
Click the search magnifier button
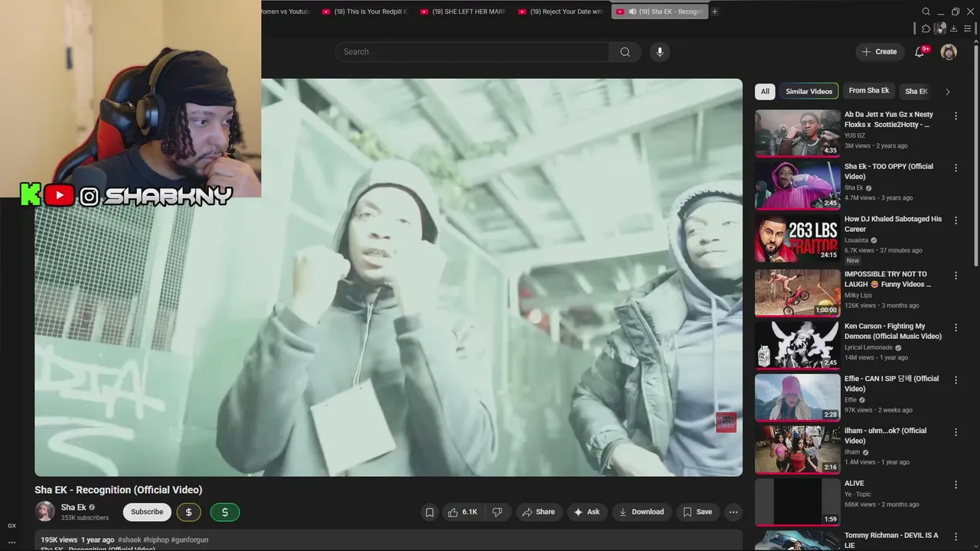tap(625, 52)
